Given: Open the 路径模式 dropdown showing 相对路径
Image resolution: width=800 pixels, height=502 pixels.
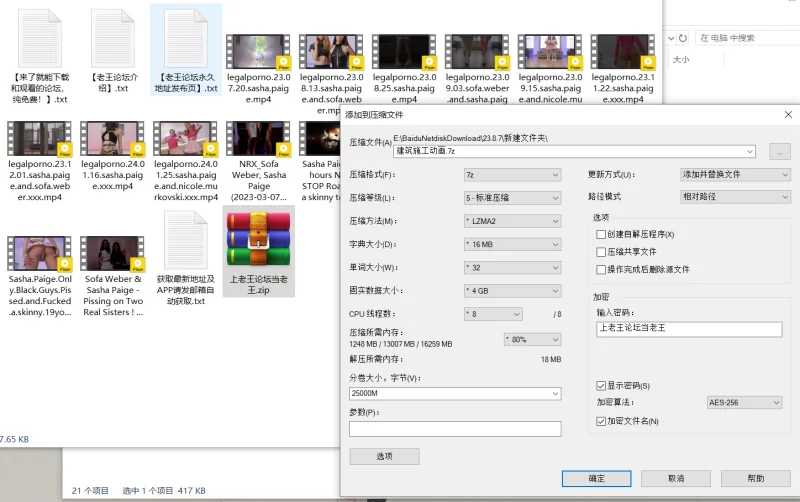Looking at the screenshot, I should tap(735, 196).
